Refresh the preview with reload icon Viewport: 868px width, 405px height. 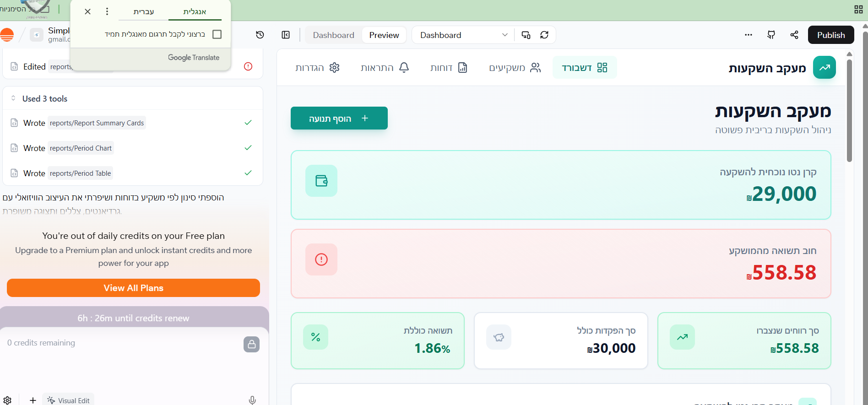click(544, 35)
